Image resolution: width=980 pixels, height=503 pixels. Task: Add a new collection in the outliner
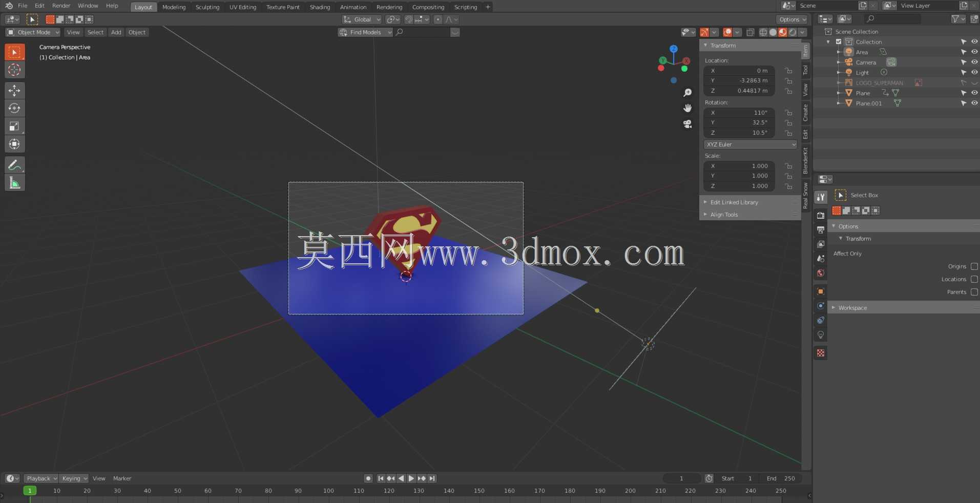click(974, 19)
